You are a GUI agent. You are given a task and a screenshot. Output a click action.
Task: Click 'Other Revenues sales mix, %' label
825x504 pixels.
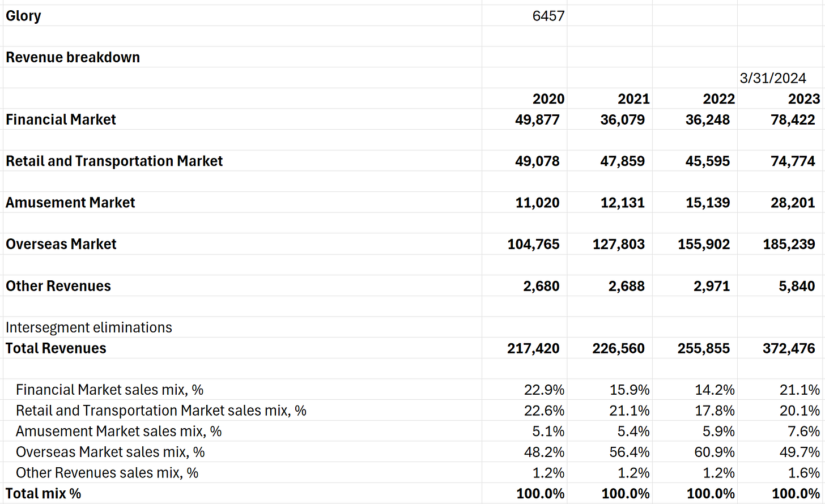coord(107,473)
